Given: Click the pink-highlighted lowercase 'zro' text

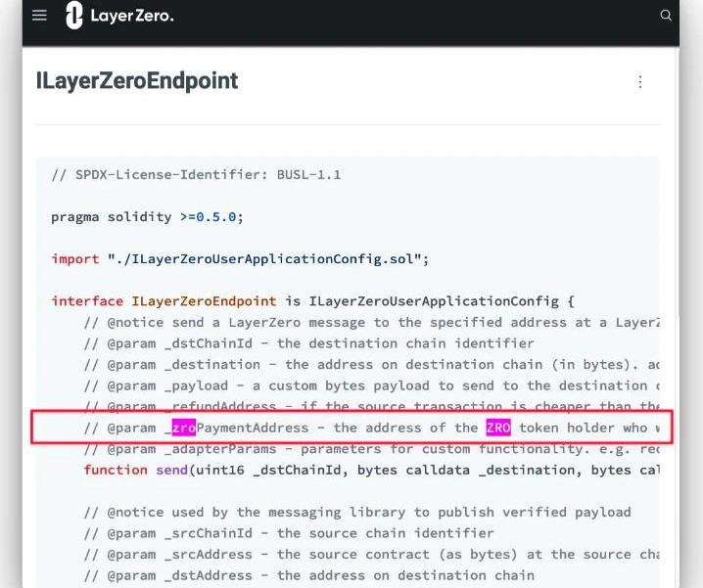Looking at the screenshot, I should (183, 428).
